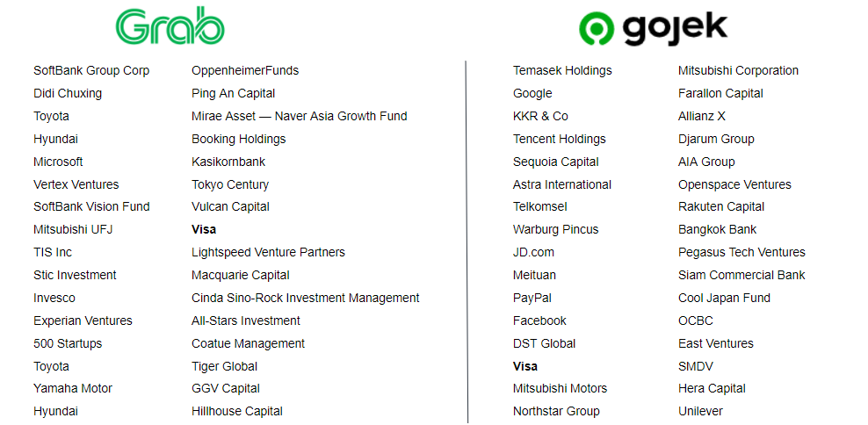Click the gojek logo
Screen dimensions: 868x425
[x=653, y=28]
